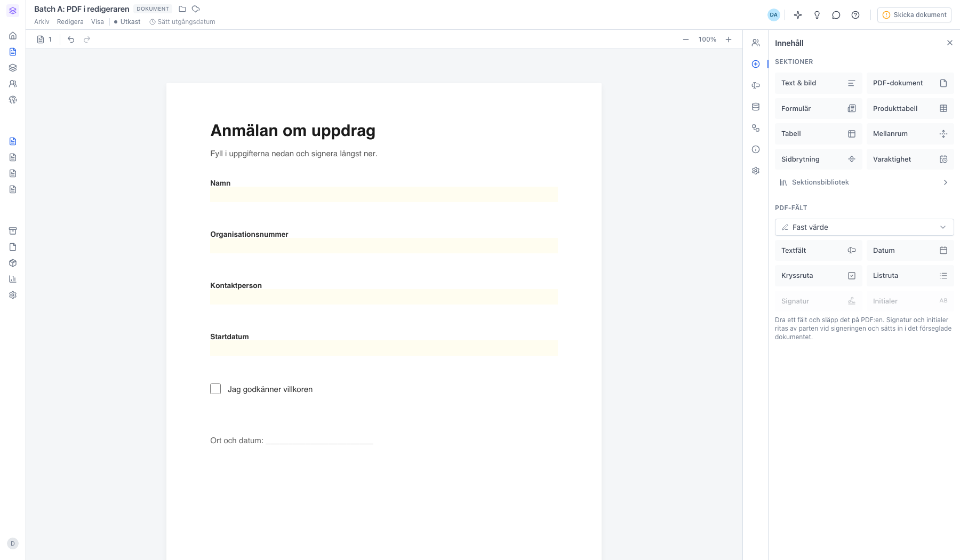Select the Textfält PDF field
960x560 pixels.
[818, 250]
